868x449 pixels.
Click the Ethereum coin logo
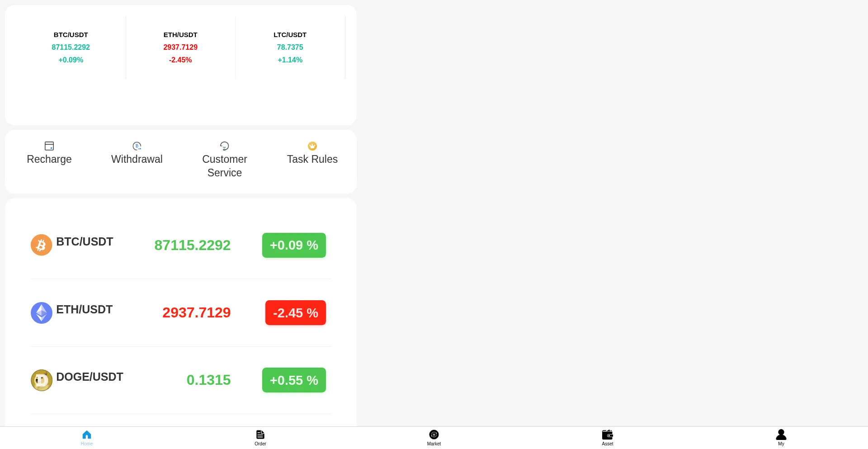[x=41, y=313]
